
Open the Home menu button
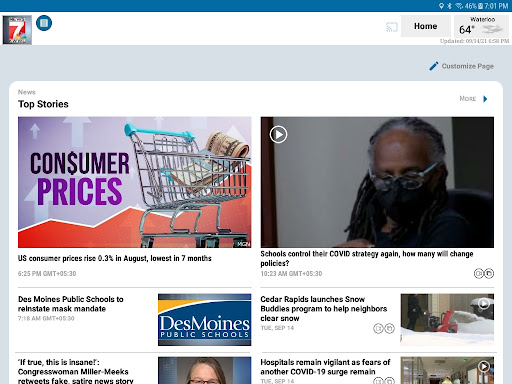(425, 26)
